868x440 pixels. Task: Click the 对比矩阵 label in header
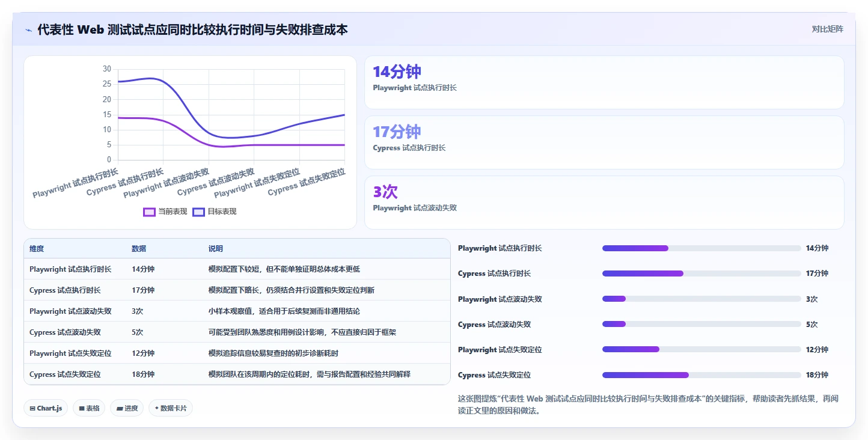(827, 29)
